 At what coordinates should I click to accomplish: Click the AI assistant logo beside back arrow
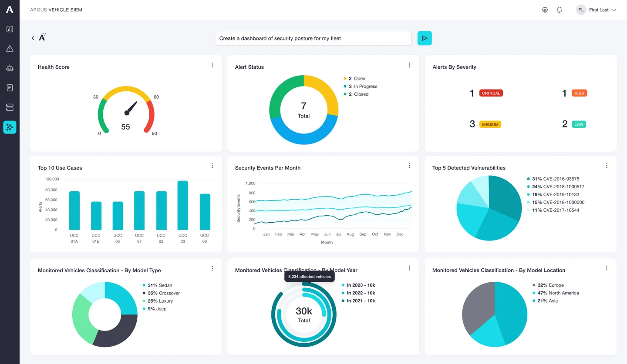[42, 37]
